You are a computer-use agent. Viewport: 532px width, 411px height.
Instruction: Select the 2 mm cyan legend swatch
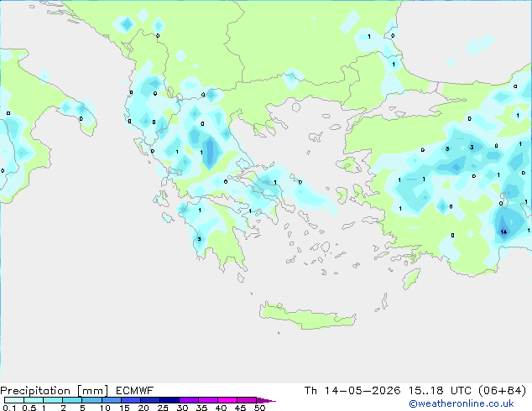[x=72, y=400]
